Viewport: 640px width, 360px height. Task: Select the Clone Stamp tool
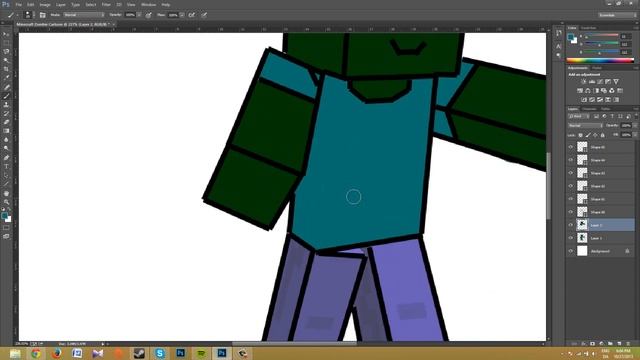tap(6, 104)
